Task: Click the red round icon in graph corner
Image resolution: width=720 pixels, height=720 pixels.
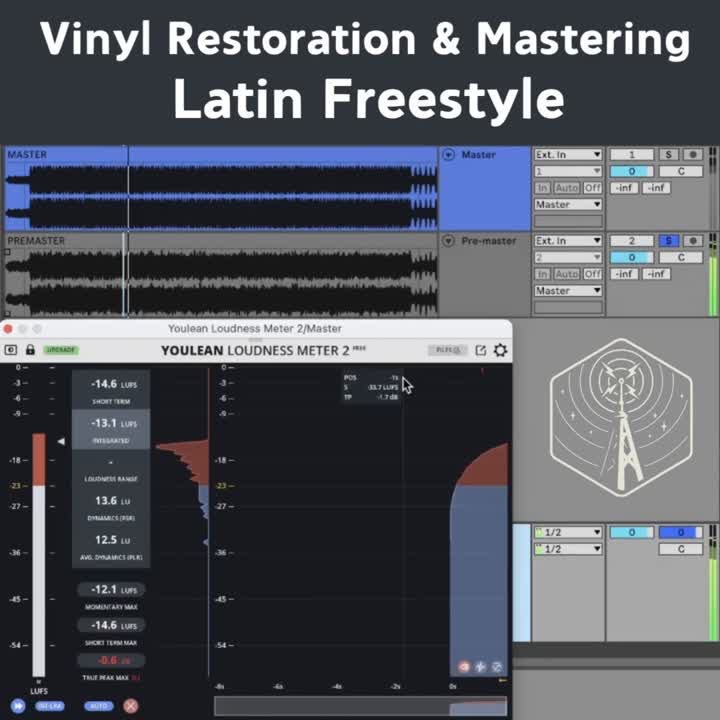Action: point(464,666)
